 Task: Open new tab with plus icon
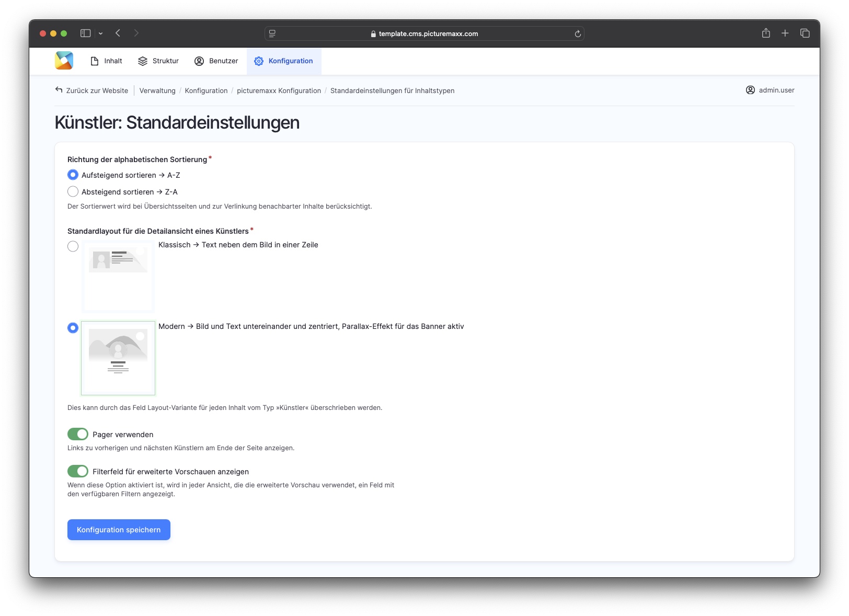pyautogui.click(x=785, y=33)
